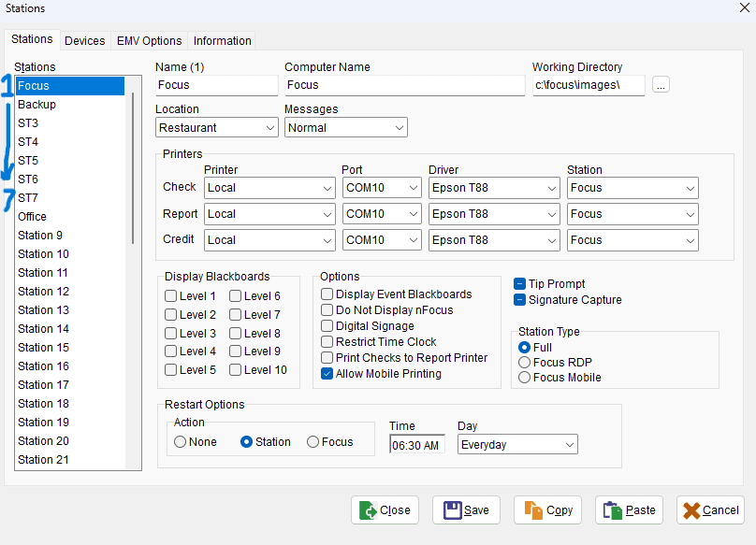
Task: Open the EMV Options tab
Action: click(149, 41)
